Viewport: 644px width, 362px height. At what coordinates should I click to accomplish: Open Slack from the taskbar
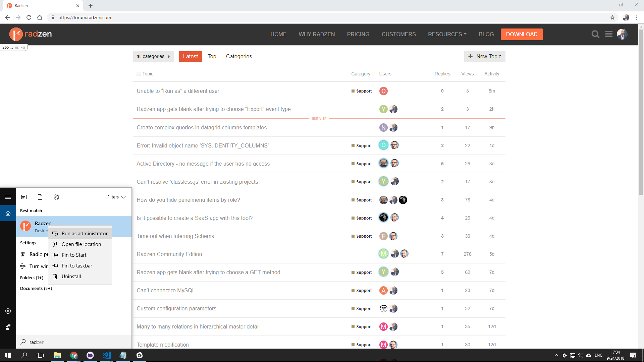coord(140,355)
